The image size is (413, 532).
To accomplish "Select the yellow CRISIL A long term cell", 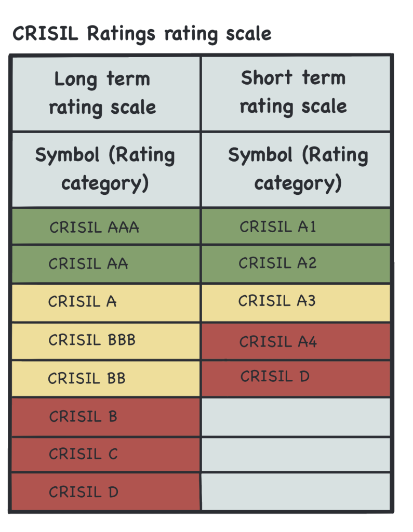I will [x=105, y=302].
